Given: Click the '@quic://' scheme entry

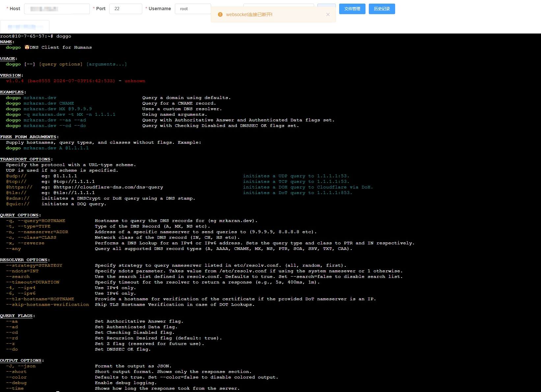Looking at the screenshot, I should 18,204.
